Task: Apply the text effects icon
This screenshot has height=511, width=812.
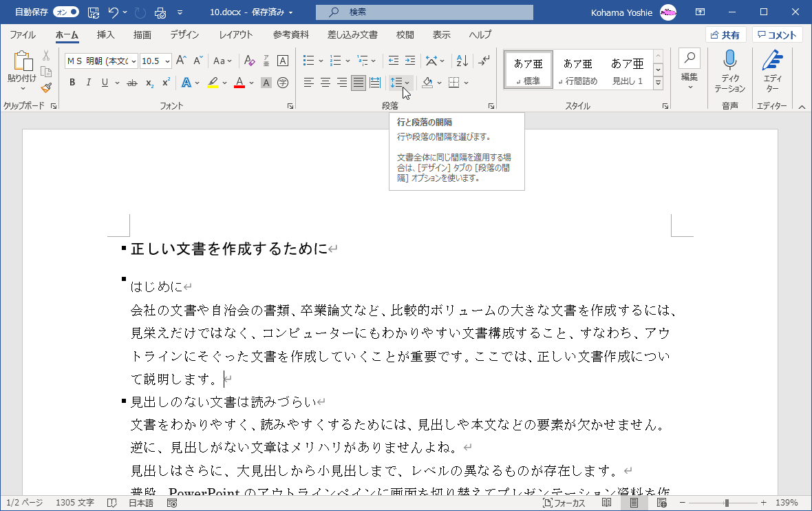Action: coord(186,83)
